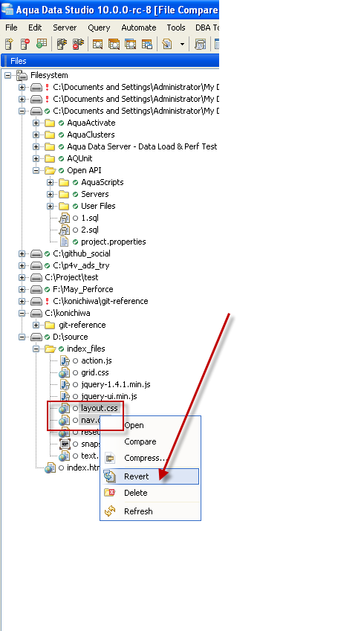This screenshot has height=631, width=364.
Task: Choose Refresh in the context menu
Action: (150, 511)
